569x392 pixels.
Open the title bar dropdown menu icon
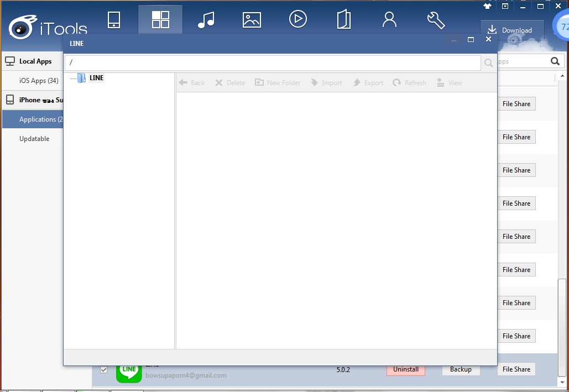(x=505, y=6)
